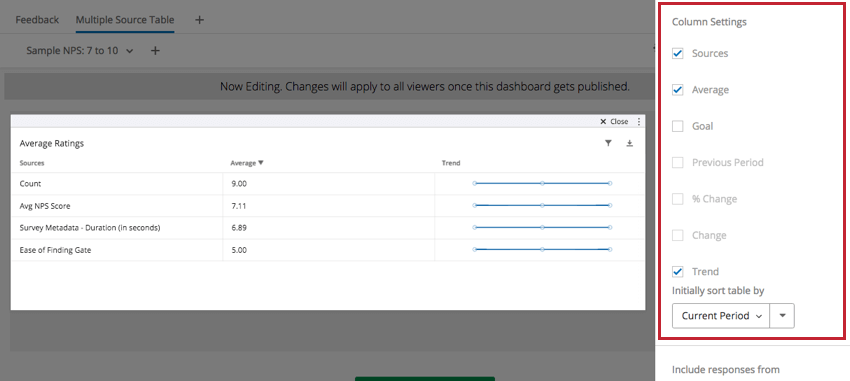
Task: Click the Average Ratings widget title
Action: (x=51, y=144)
